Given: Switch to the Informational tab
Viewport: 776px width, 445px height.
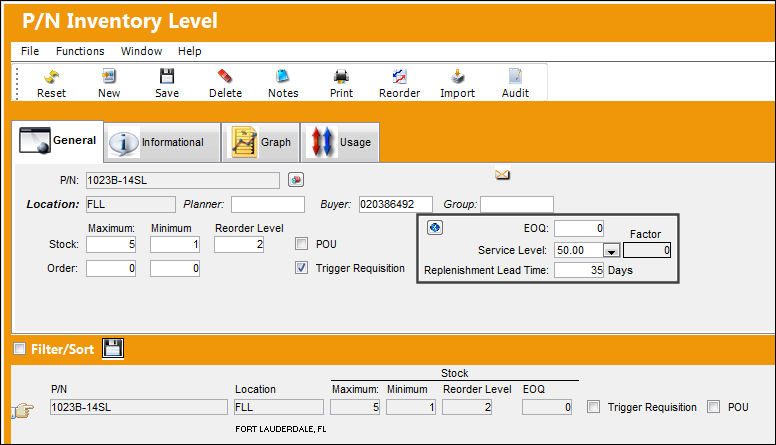Looking at the screenshot, I should tap(162, 143).
